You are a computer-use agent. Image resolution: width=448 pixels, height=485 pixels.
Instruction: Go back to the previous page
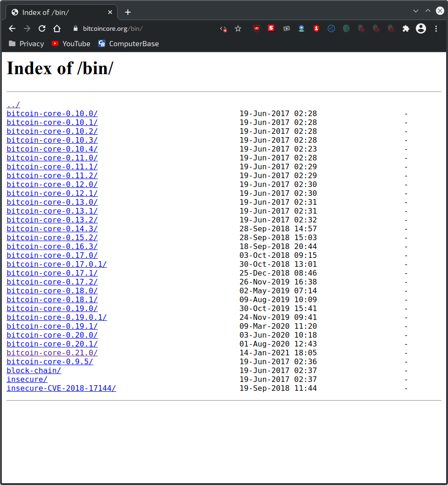(x=12, y=29)
